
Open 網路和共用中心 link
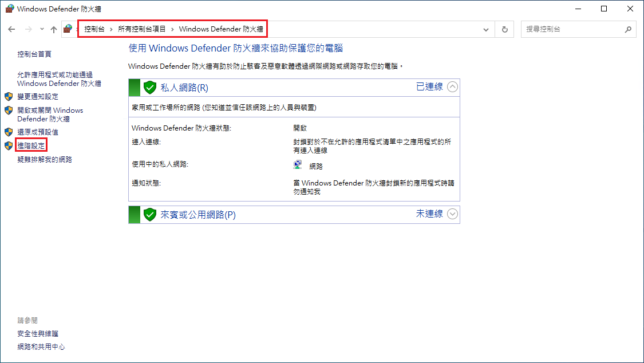point(41,346)
